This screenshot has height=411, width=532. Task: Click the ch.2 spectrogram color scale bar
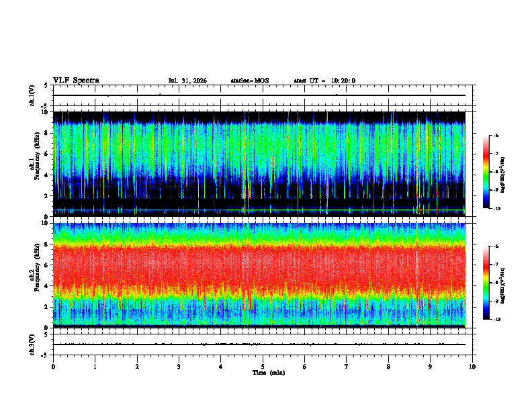click(x=486, y=283)
